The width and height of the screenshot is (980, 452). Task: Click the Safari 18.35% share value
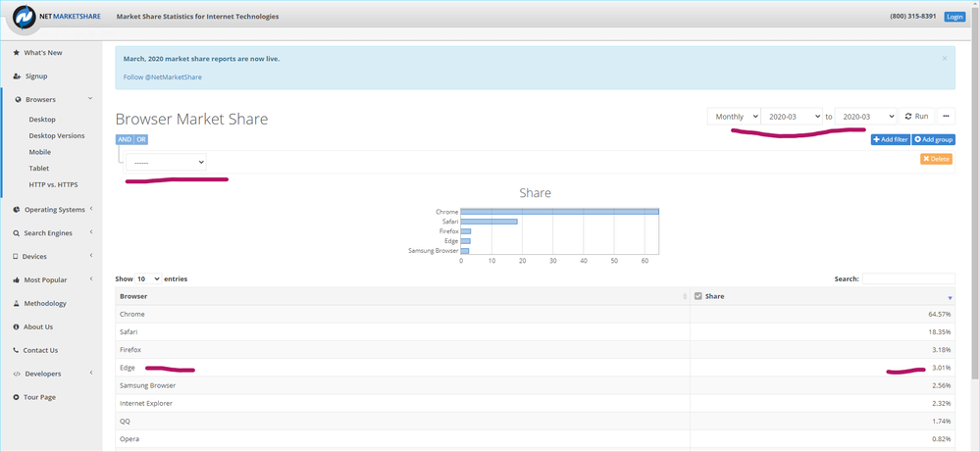(940, 332)
